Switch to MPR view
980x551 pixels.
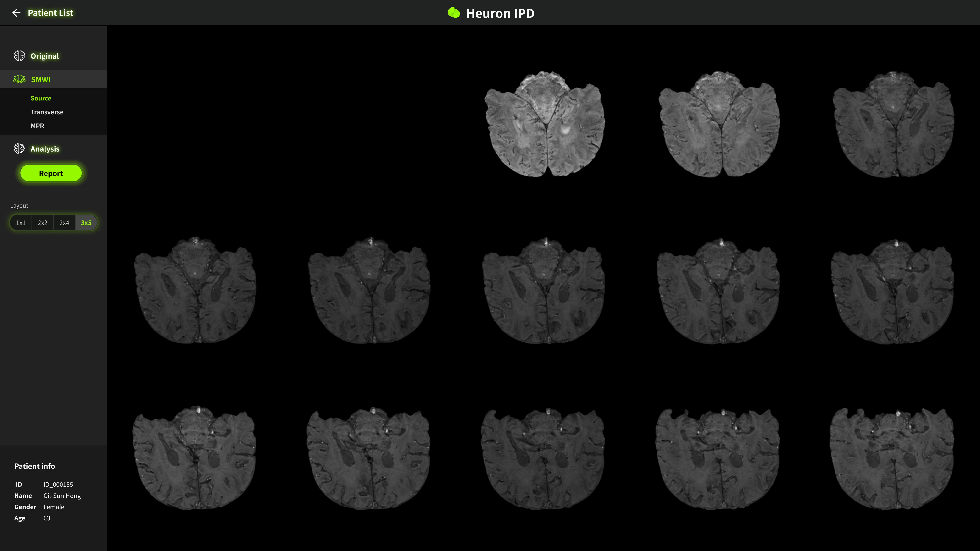[37, 126]
